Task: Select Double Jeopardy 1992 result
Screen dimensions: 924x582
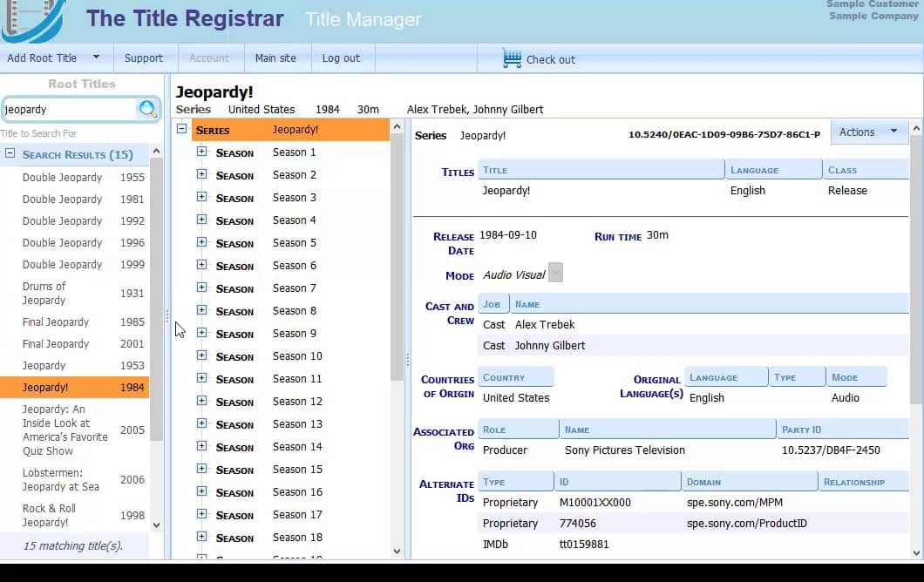Action: coord(74,221)
